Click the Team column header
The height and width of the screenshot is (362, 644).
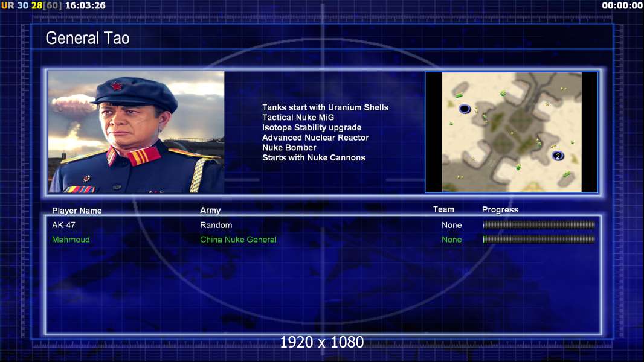pyautogui.click(x=443, y=209)
